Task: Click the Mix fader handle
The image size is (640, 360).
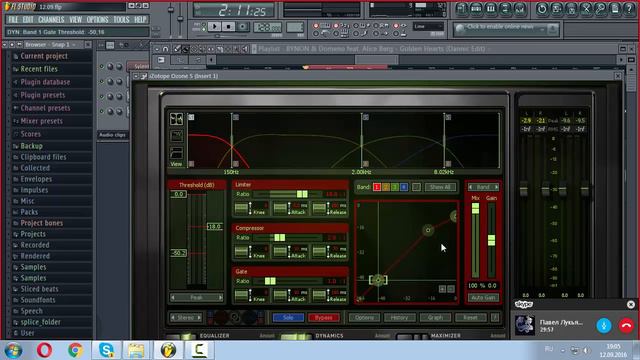Action: [476, 208]
